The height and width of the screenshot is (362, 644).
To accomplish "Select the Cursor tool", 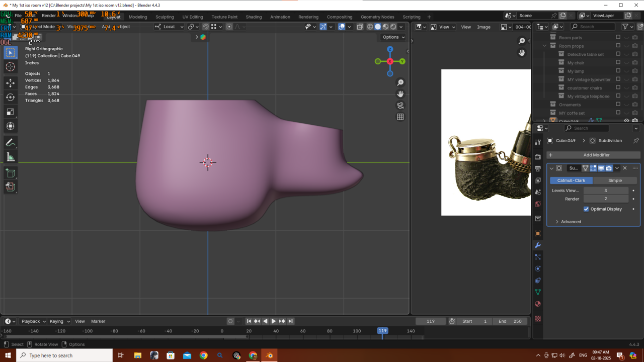I will (x=11, y=67).
